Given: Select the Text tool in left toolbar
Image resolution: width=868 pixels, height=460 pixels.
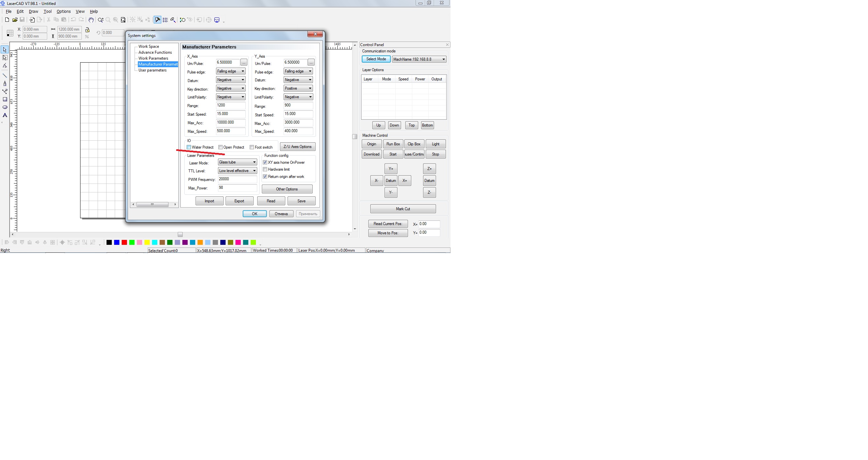Looking at the screenshot, I should tap(5, 115).
